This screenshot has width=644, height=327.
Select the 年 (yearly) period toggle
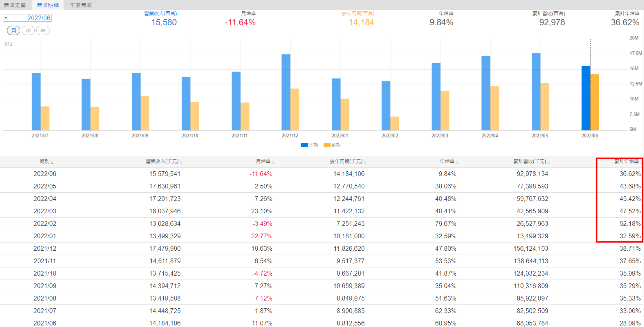[43, 30]
